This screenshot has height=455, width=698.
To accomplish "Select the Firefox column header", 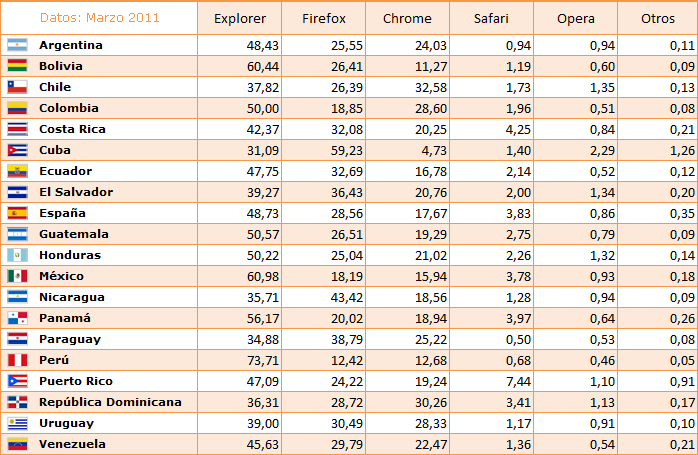I will 324,18.
